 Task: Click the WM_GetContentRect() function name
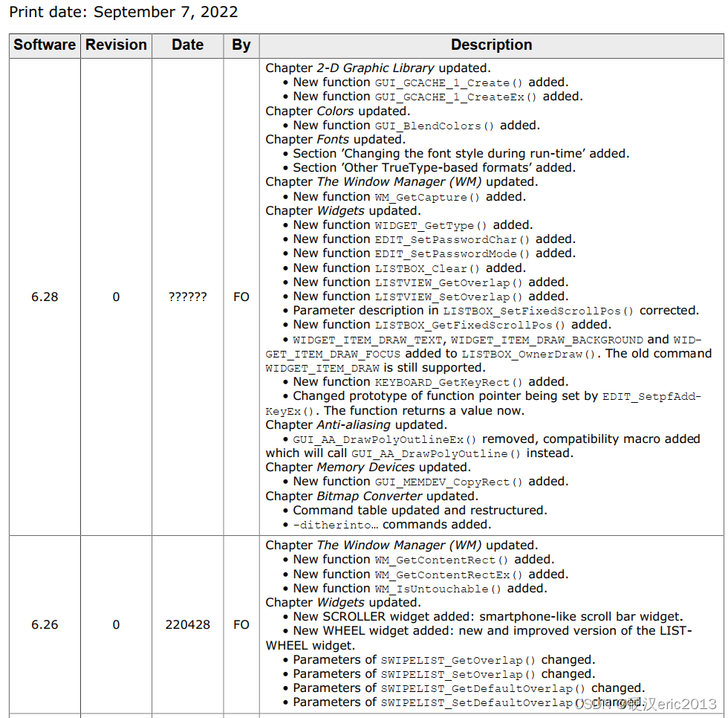(x=441, y=560)
